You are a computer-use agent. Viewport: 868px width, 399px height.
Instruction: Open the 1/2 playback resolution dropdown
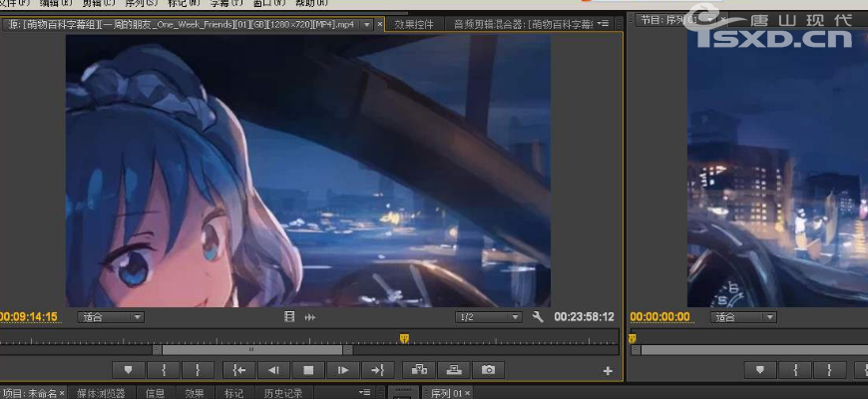point(488,317)
